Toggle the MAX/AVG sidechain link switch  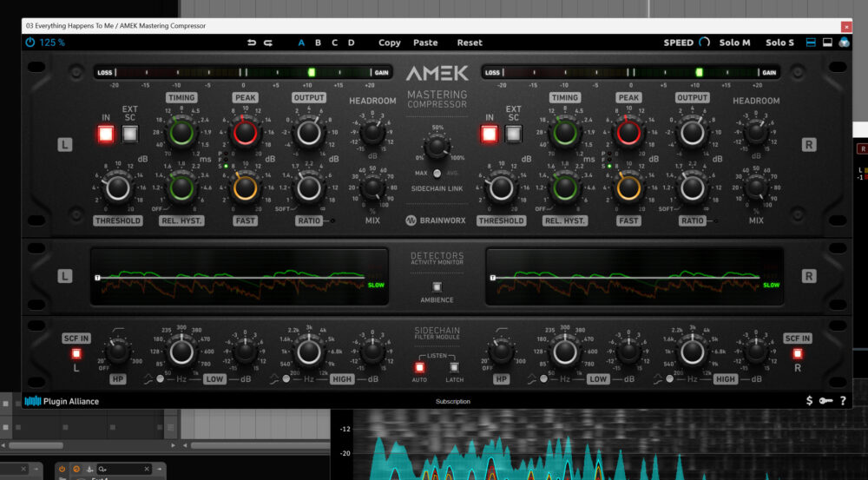[437, 174]
